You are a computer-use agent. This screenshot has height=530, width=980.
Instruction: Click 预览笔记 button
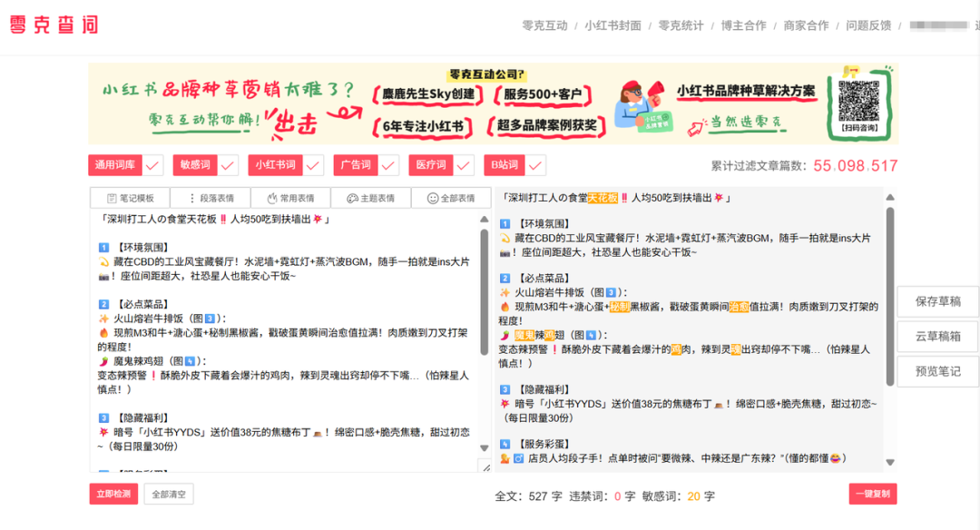click(x=937, y=371)
